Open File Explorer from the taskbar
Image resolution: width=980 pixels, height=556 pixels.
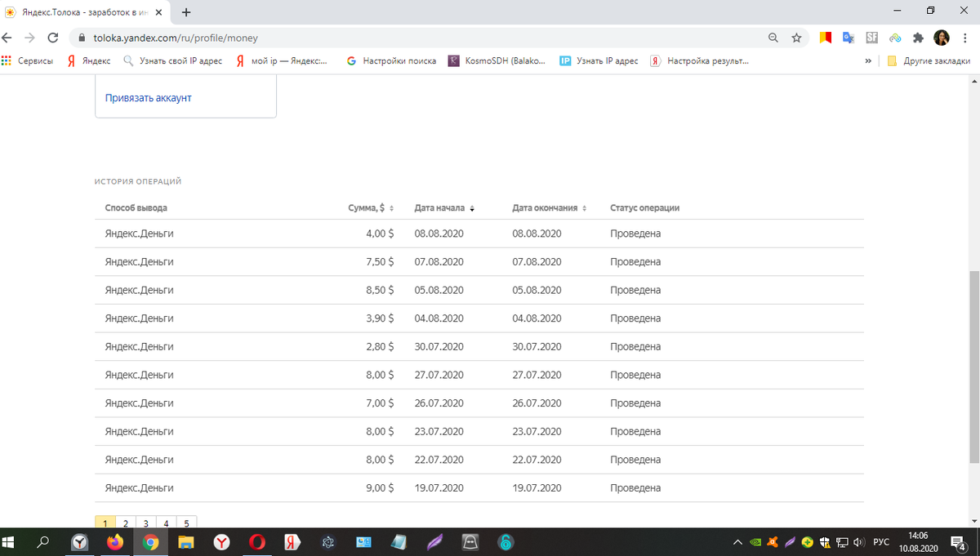click(186, 541)
